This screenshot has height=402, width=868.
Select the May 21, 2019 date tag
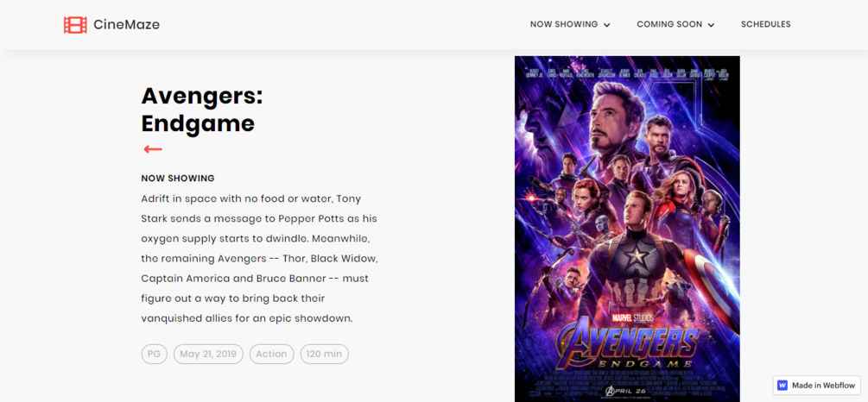(x=208, y=354)
